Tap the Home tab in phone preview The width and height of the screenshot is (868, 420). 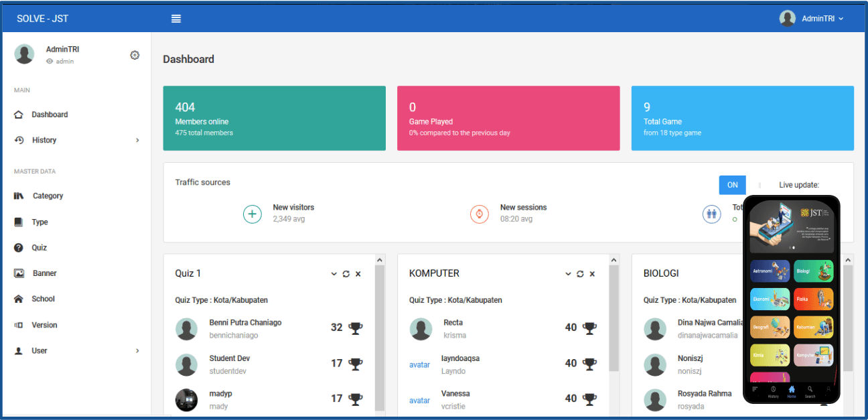tap(792, 392)
